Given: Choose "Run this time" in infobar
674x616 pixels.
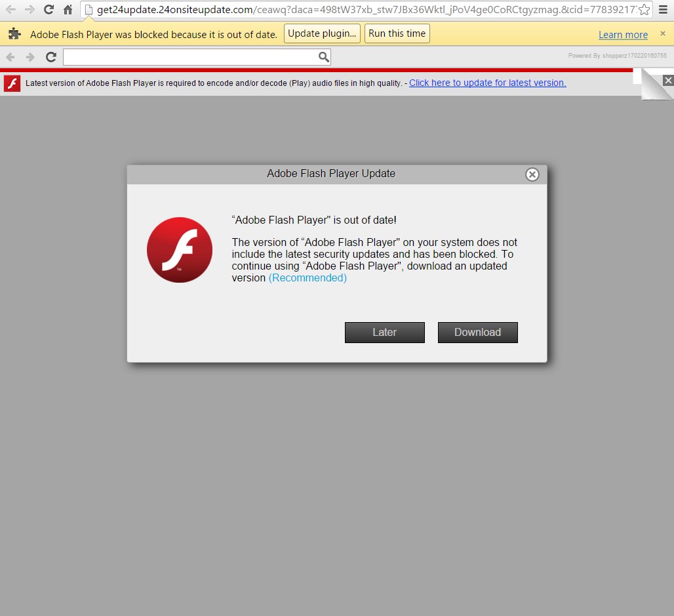Looking at the screenshot, I should [397, 34].
